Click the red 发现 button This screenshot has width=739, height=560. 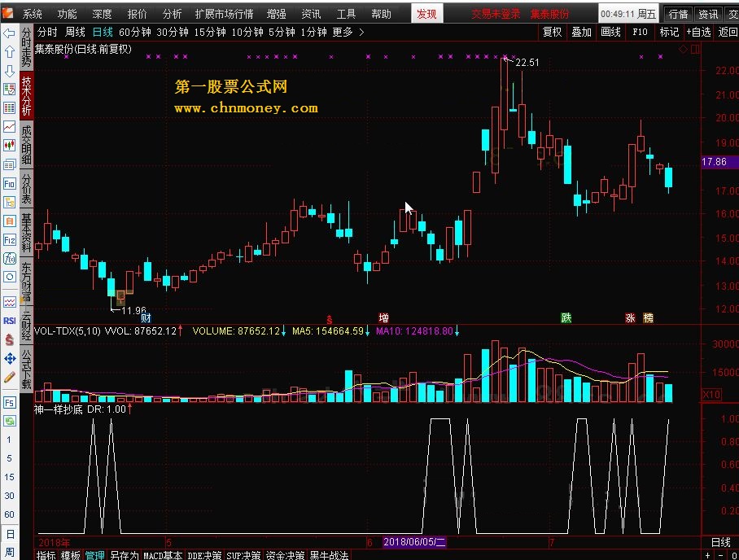point(426,14)
